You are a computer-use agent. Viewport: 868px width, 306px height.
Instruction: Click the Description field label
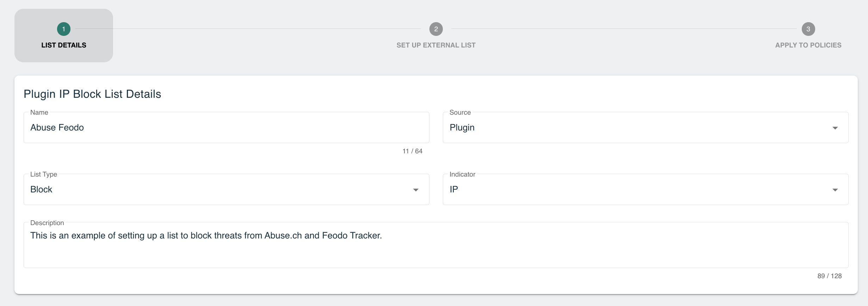[47, 223]
